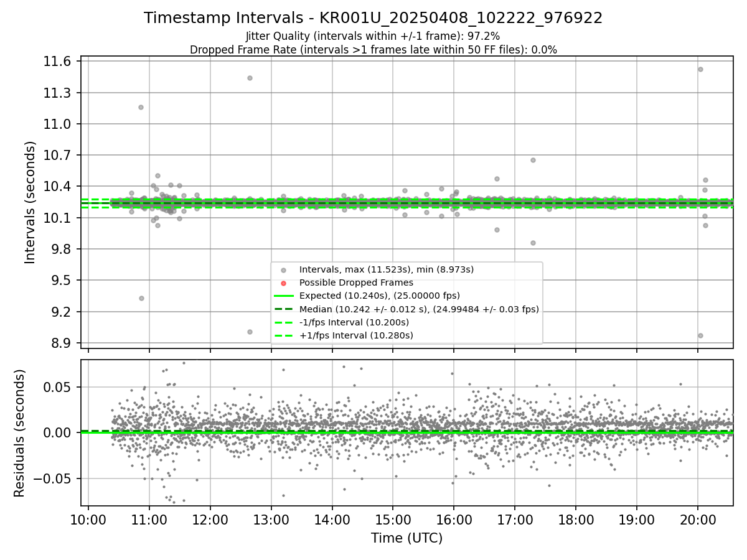Viewport: 747px width, 560px height.
Task: Click the '17:00' time tick label
Action: pos(515,519)
